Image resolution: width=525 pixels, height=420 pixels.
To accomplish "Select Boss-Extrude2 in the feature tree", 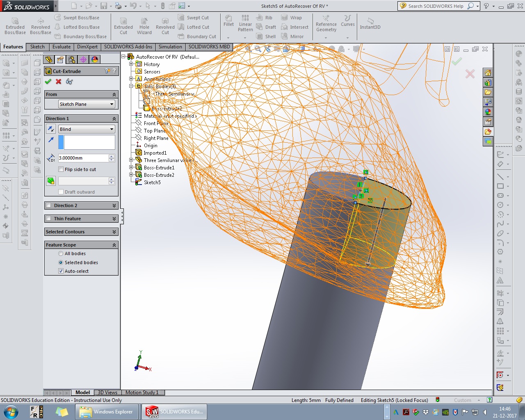I will pyautogui.click(x=159, y=175).
